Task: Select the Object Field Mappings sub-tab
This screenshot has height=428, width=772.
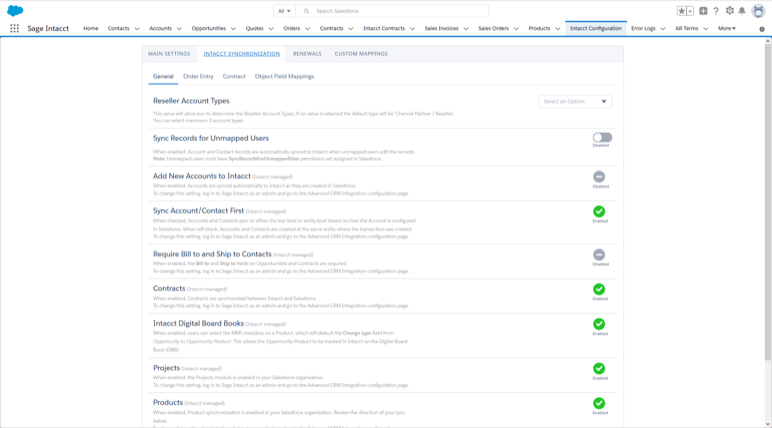Action: click(x=284, y=76)
